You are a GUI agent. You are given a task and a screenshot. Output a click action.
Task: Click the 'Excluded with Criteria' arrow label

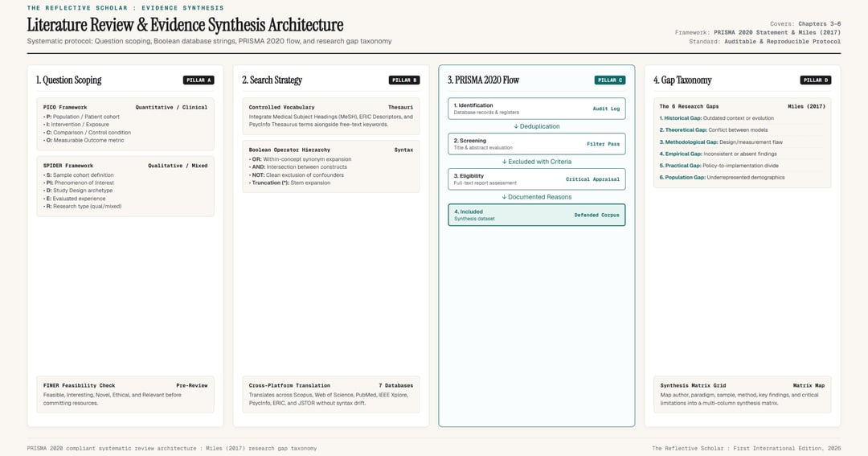(536, 162)
